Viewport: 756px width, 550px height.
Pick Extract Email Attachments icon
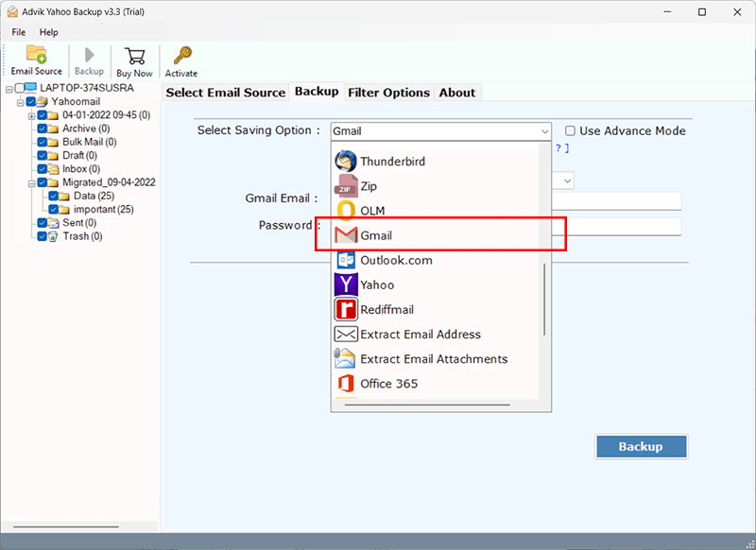pyautogui.click(x=345, y=358)
